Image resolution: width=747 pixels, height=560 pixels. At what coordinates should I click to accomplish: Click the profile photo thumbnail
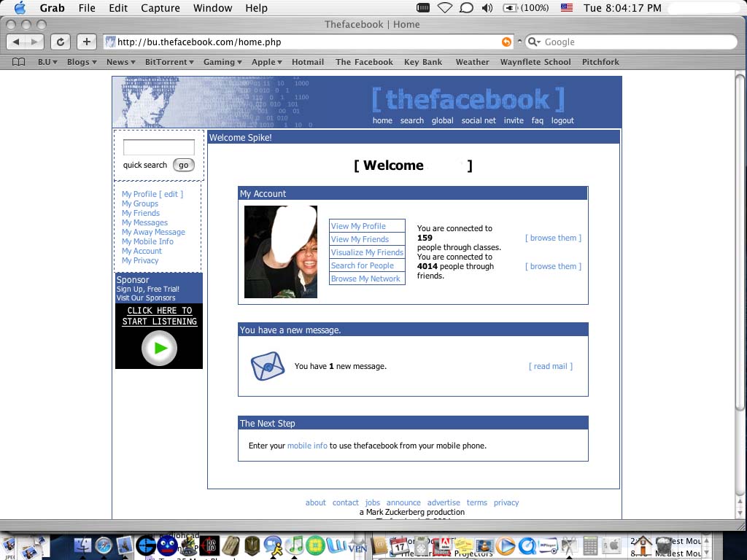pyautogui.click(x=281, y=252)
